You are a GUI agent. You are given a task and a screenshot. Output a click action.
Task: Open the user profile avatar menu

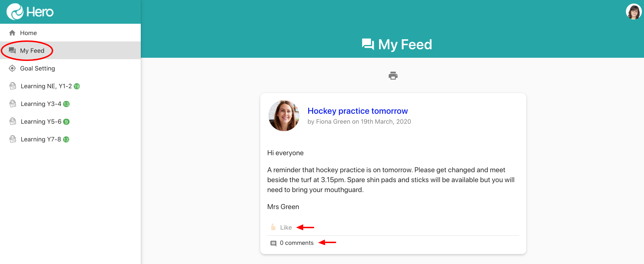[x=633, y=12]
